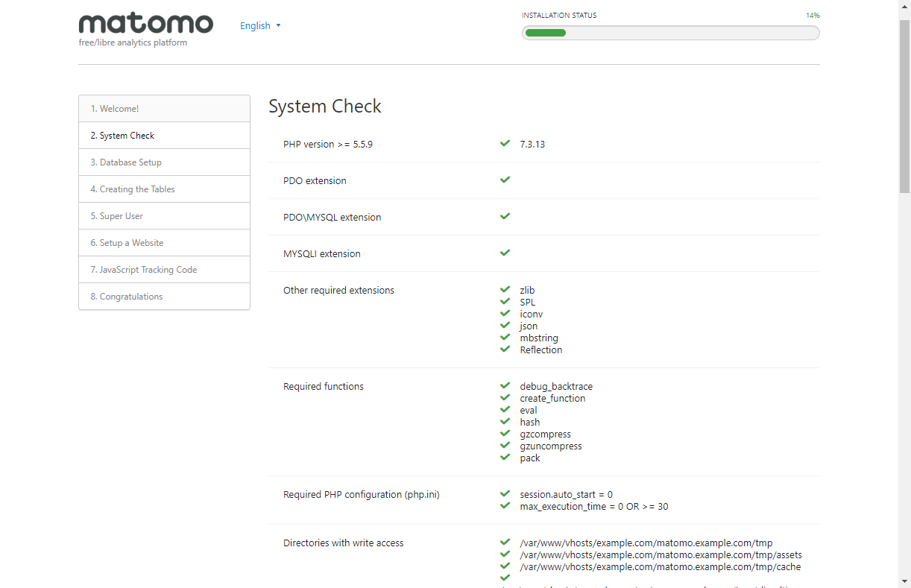
Task: Click the arrow next to English
Action: click(x=279, y=26)
